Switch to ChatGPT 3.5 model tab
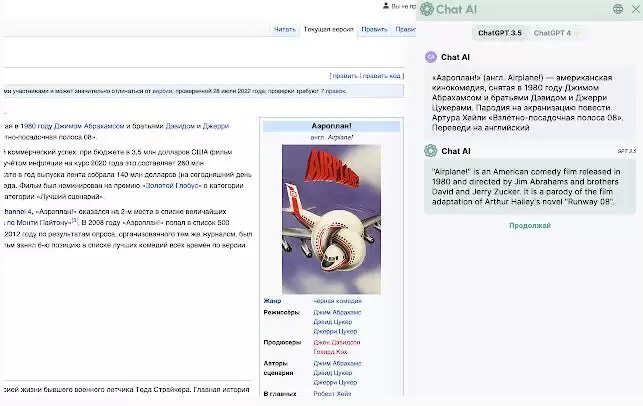 tap(500, 33)
